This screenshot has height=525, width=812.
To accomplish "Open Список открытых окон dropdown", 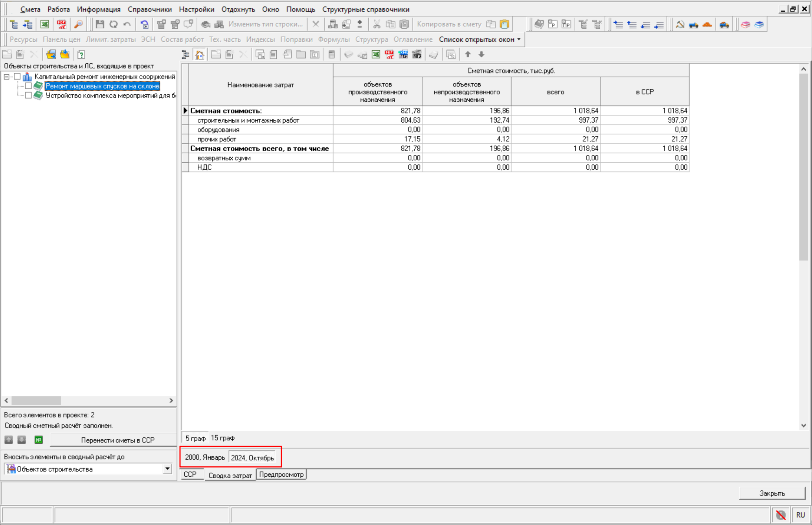I will tap(479, 40).
